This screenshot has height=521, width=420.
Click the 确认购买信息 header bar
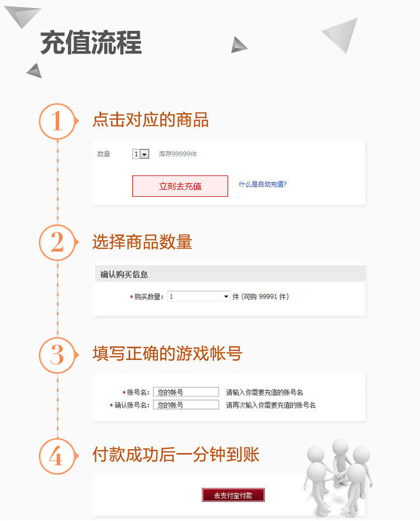pyautogui.click(x=230, y=274)
